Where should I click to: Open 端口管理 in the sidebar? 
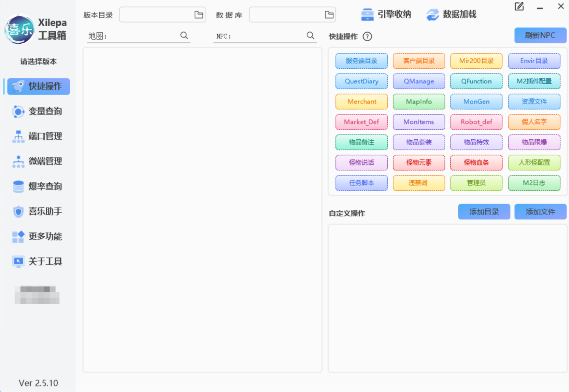pyautogui.click(x=39, y=136)
